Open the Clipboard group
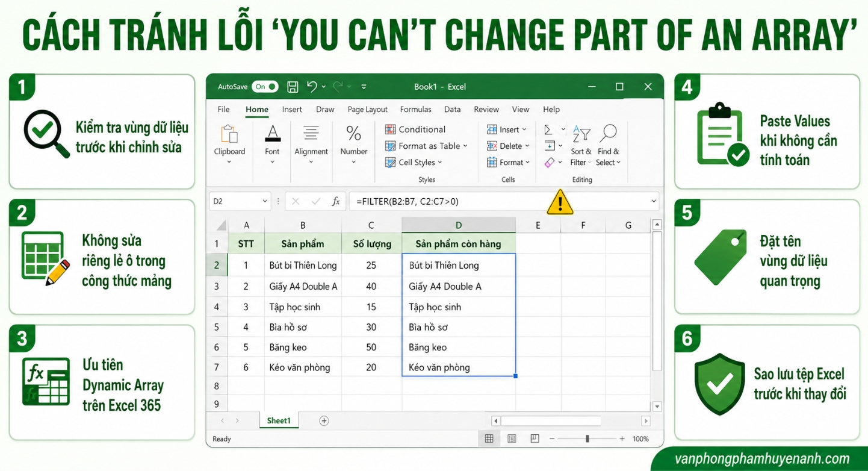 tap(229, 145)
